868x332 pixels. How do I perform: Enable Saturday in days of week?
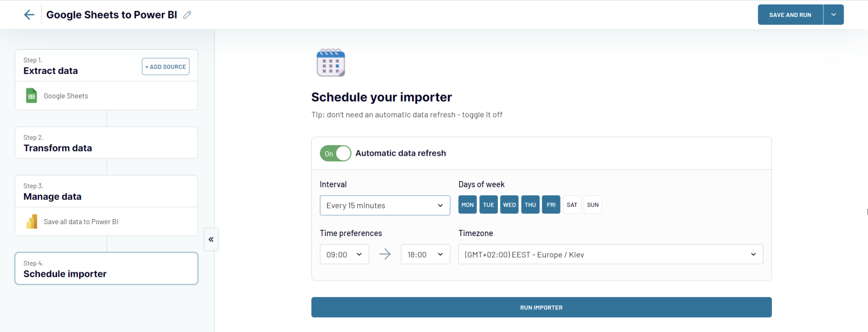point(572,204)
